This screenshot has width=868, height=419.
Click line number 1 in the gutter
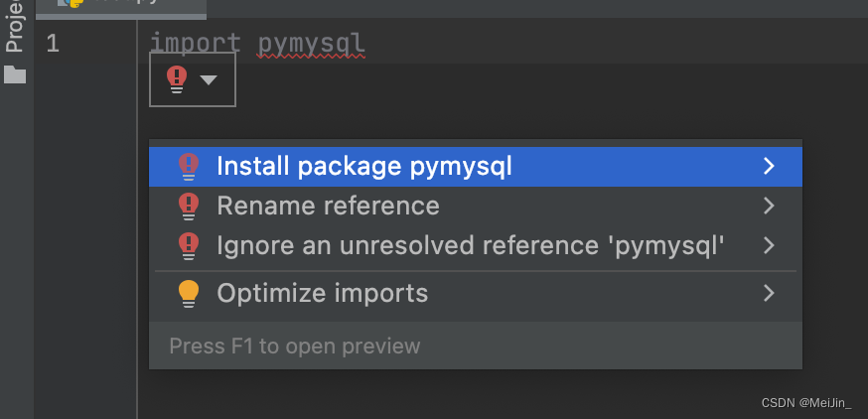(x=53, y=43)
